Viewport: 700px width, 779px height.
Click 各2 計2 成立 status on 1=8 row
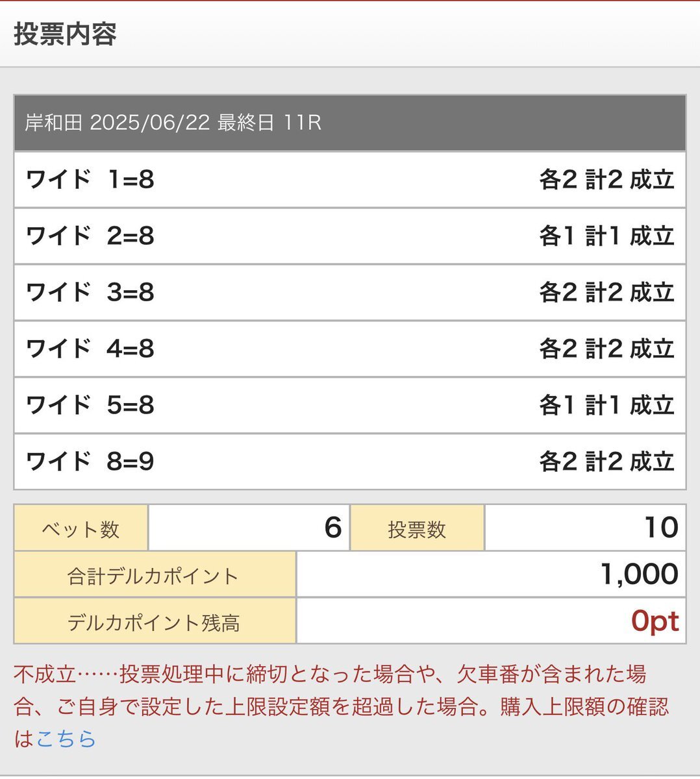(606, 180)
